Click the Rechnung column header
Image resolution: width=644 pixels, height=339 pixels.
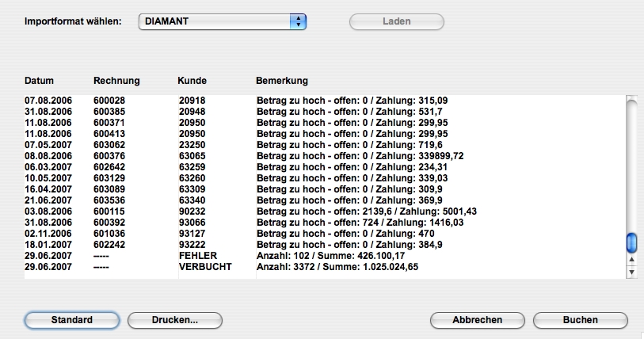(x=116, y=81)
